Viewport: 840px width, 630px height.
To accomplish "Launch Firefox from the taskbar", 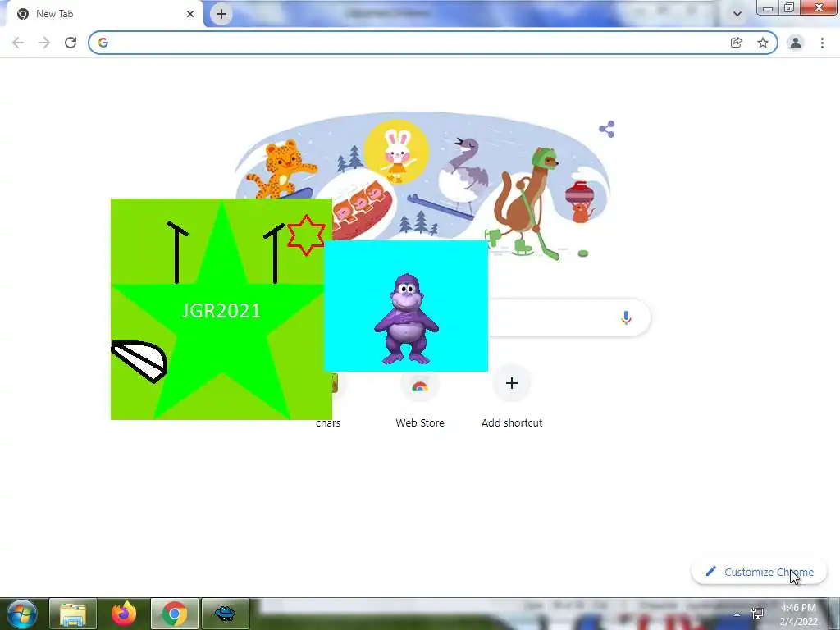I will pyautogui.click(x=124, y=614).
